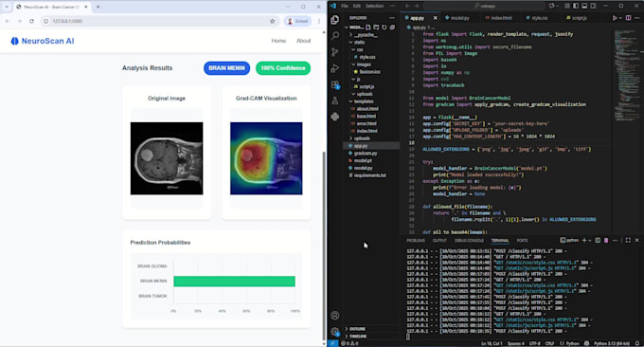Run the Python file with play icon
644x347 pixels.
pos(615,18)
